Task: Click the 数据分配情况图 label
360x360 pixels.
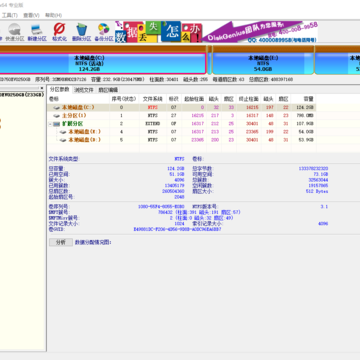Action: 93,242
